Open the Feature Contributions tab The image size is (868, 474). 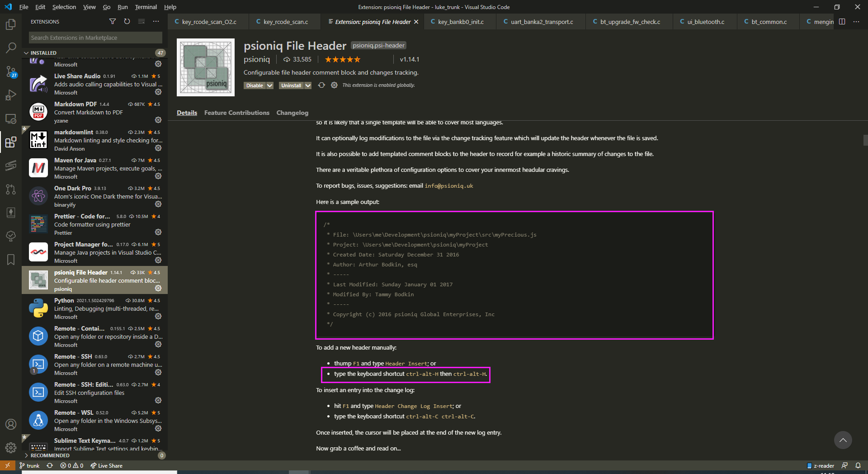(x=236, y=113)
